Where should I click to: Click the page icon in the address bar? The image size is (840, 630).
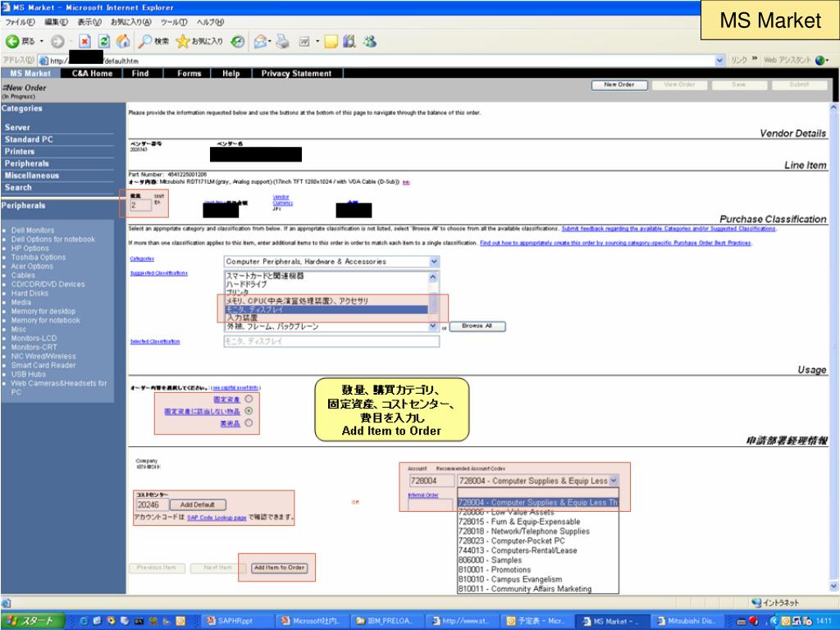click(43, 61)
